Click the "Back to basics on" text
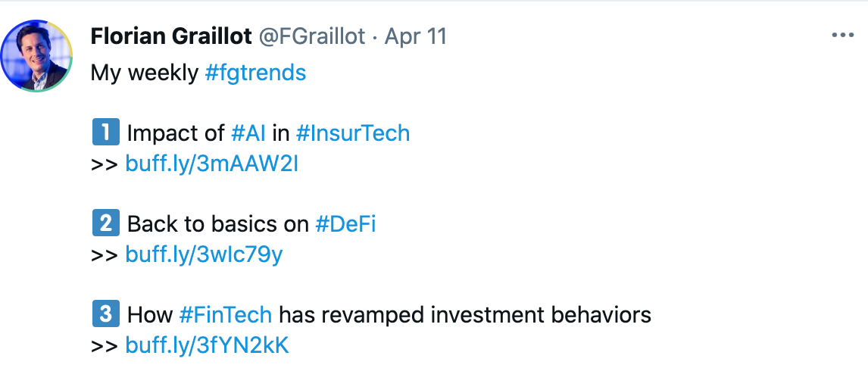Image resolution: width=868 pixels, height=368 pixels. [x=218, y=224]
